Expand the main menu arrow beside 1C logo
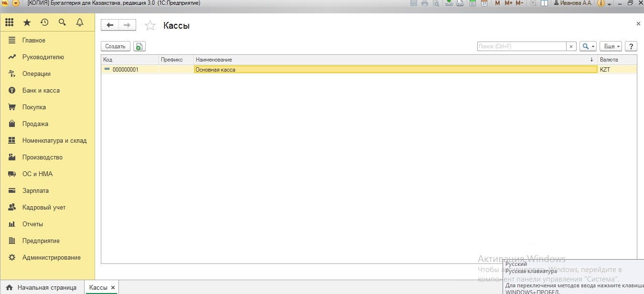 coord(15,3)
